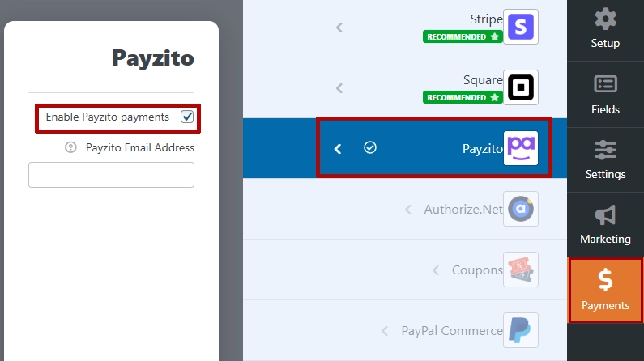Screen dimensions: 644x361
Task: Switch to the Fields tab
Action: tap(605, 95)
